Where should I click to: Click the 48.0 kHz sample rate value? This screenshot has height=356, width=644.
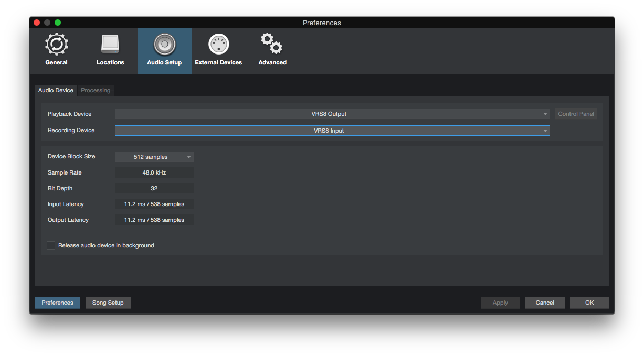click(x=154, y=172)
